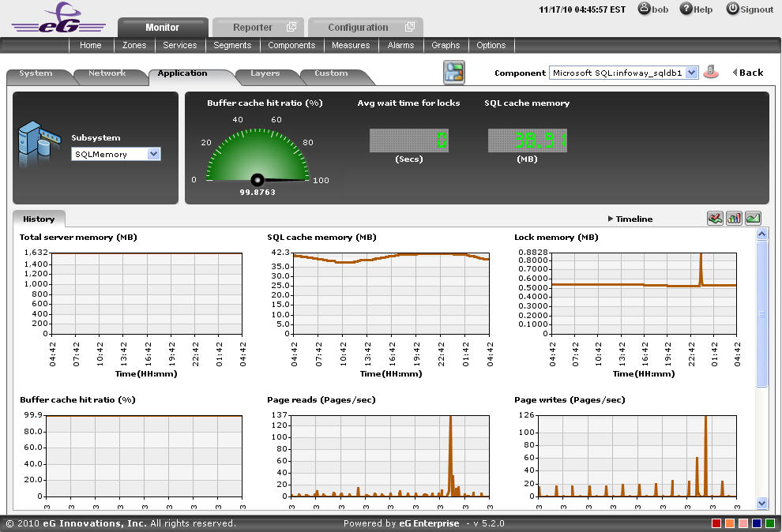The height and width of the screenshot is (532, 782).
Task: Open the Options menu
Action: 491,45
